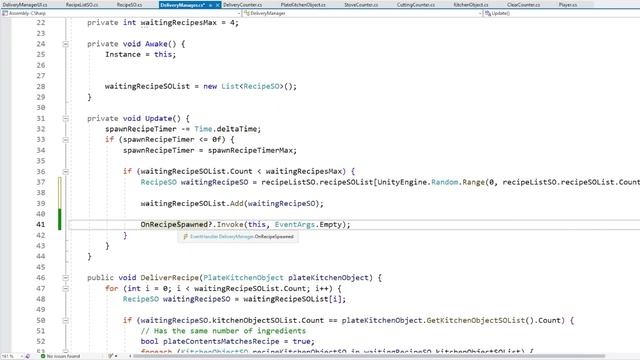Click the comment 'Has the same number of ingredients'
The height and width of the screenshot is (360, 640).
223,331
